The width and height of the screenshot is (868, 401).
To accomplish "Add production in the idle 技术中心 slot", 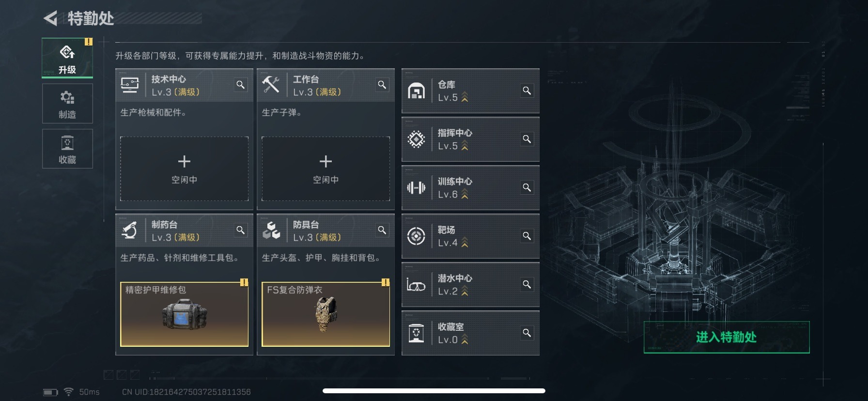I will (x=184, y=169).
